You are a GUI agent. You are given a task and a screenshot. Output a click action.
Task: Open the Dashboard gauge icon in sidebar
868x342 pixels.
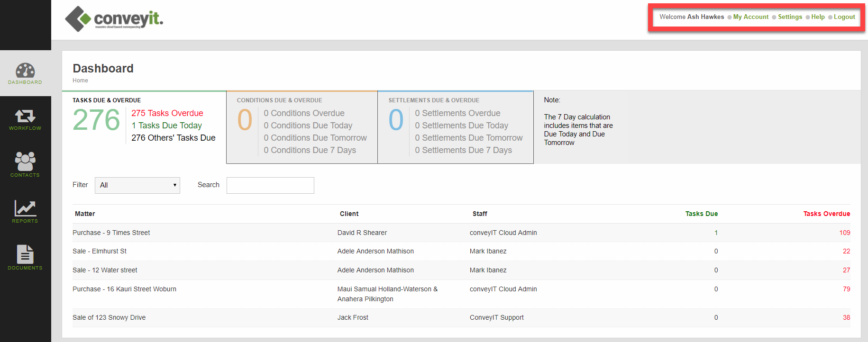25,71
